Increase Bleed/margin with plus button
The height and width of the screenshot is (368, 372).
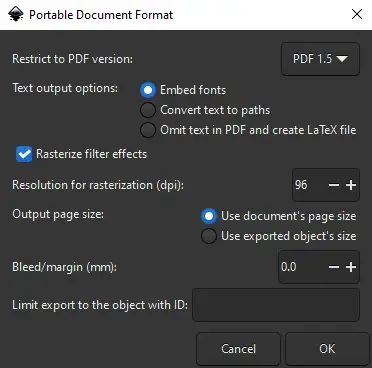(x=351, y=267)
